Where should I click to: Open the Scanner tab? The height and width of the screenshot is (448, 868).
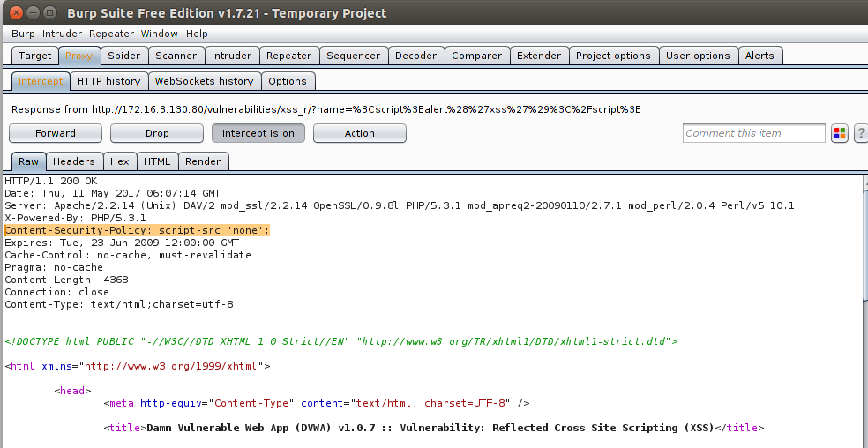176,56
